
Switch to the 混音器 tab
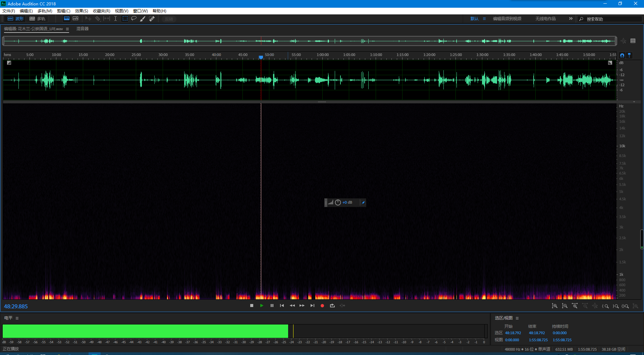coord(83,29)
